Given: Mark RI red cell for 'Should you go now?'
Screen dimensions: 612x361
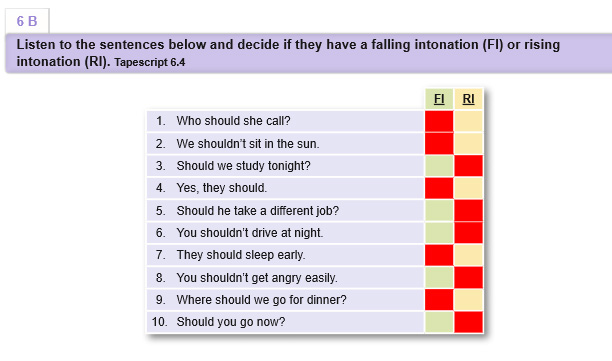Looking at the screenshot, I should click(x=468, y=322).
